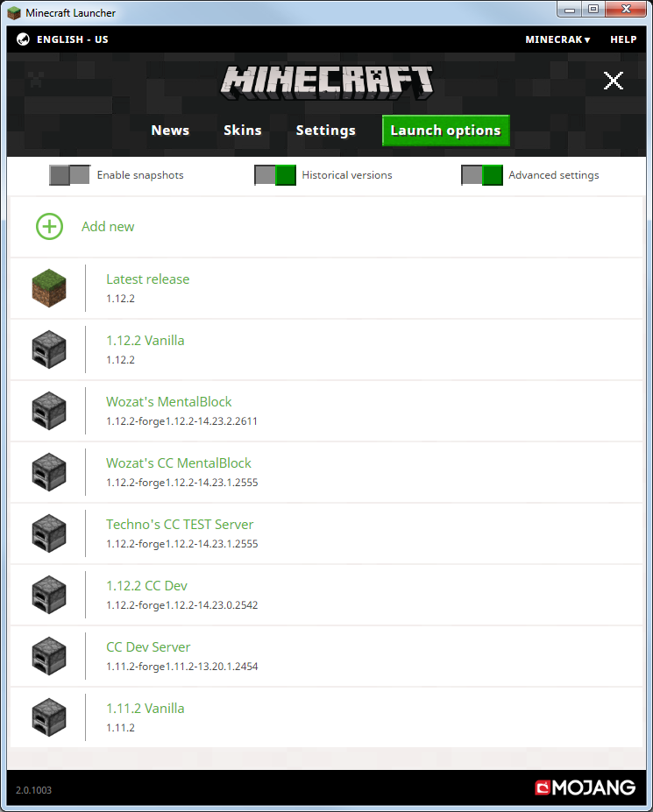This screenshot has width=653, height=812.
Task: Click version text 1.12.2-forge1.12.2-14.23.2.2611
Action: pos(182,421)
